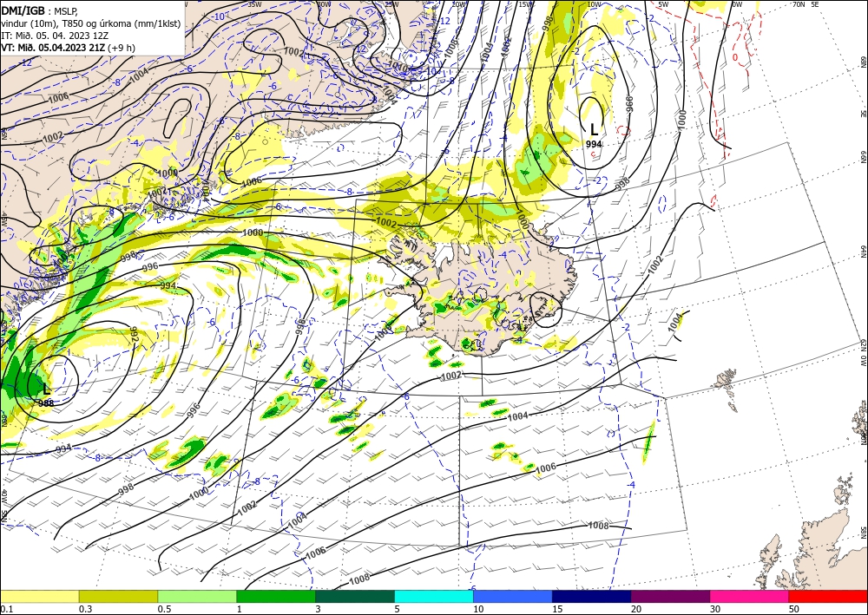Click the yellow 0.1–0.3 legend swatch
Screen dimensions: 868x615
pos(39,596)
